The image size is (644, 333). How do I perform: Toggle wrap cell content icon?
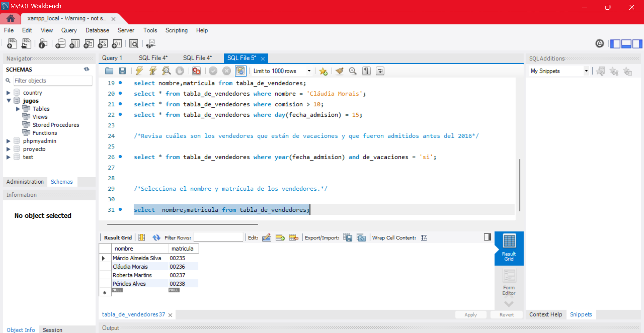pos(424,238)
